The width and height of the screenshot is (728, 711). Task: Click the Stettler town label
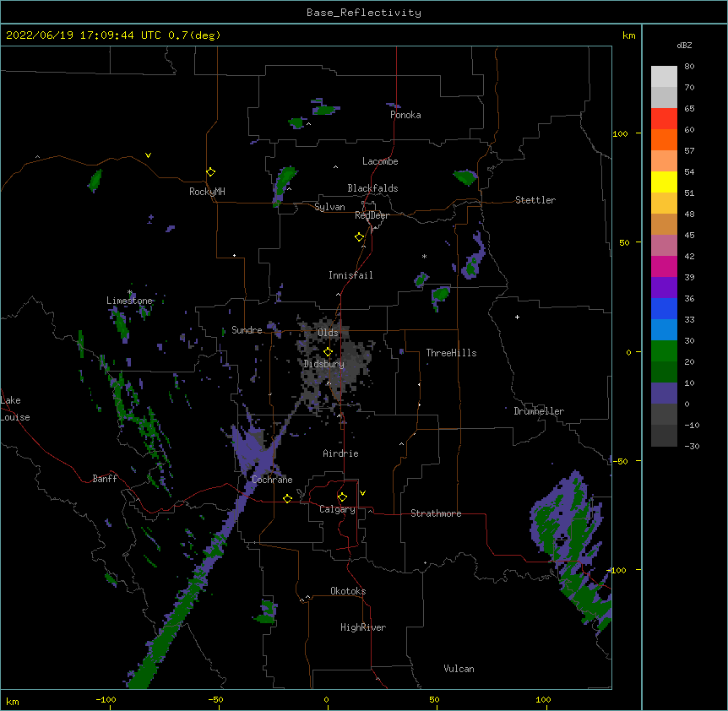(x=535, y=200)
